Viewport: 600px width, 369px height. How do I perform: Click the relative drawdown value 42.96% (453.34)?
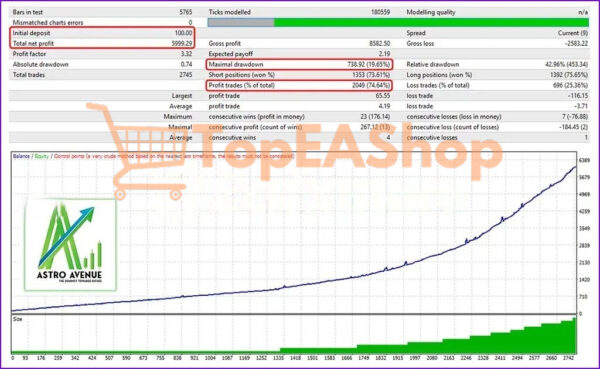pos(567,64)
